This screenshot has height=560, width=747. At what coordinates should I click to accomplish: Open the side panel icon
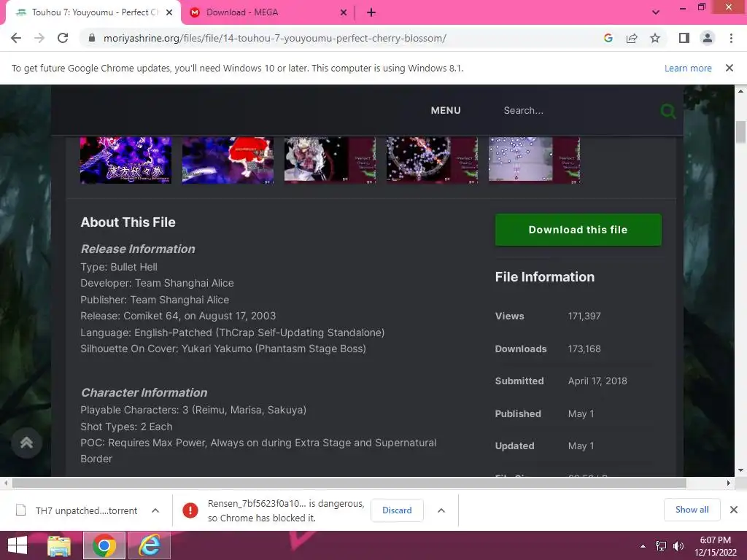(684, 38)
